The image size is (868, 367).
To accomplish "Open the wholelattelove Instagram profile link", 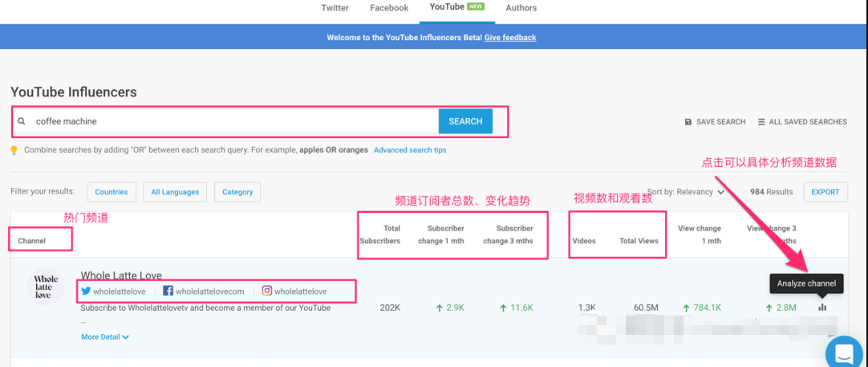I will click(x=300, y=292).
